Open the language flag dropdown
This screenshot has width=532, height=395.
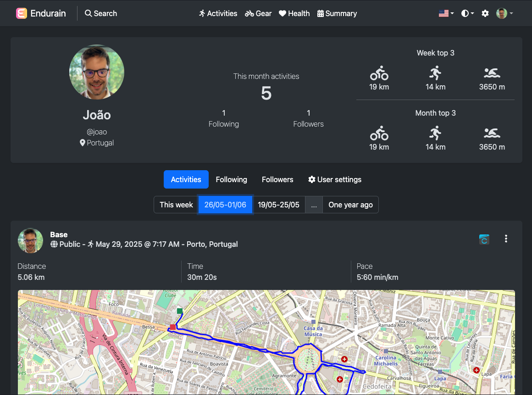coord(446,13)
